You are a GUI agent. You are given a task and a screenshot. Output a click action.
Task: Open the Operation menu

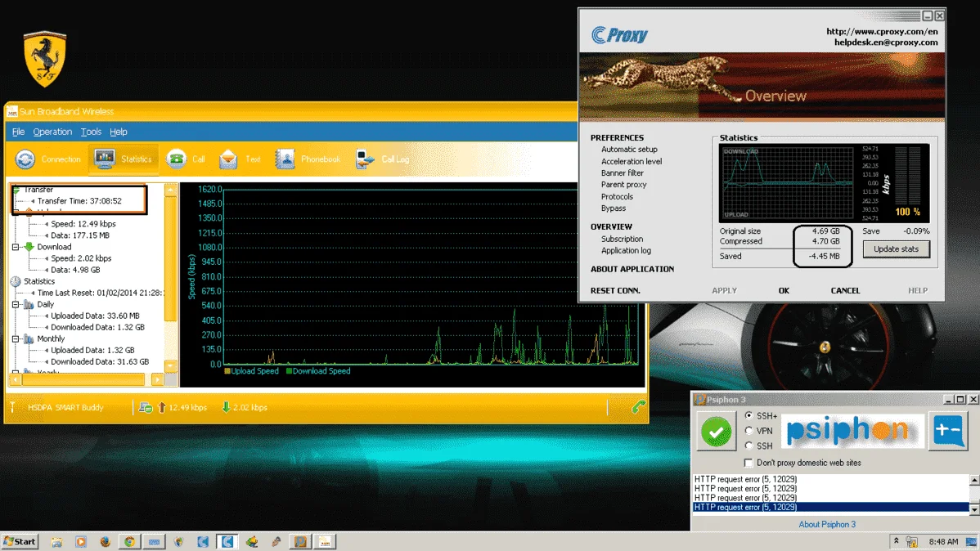click(52, 132)
